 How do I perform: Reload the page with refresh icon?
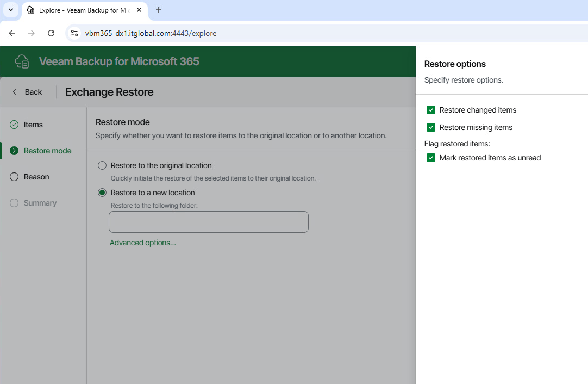pyautogui.click(x=51, y=33)
